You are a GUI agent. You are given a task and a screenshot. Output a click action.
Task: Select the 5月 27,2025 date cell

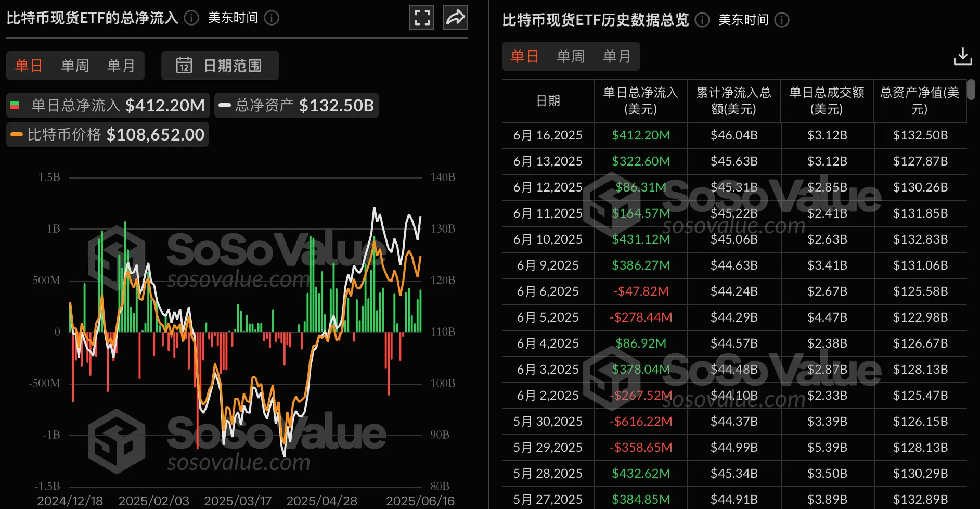click(548, 500)
